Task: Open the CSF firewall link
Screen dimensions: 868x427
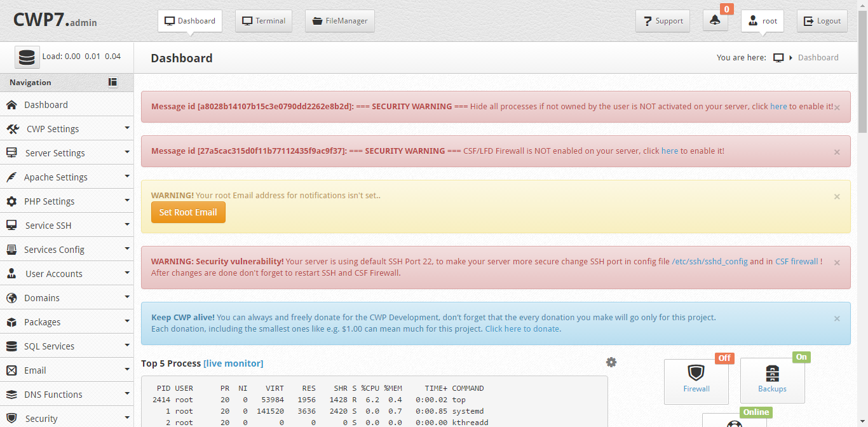Action: tap(797, 262)
